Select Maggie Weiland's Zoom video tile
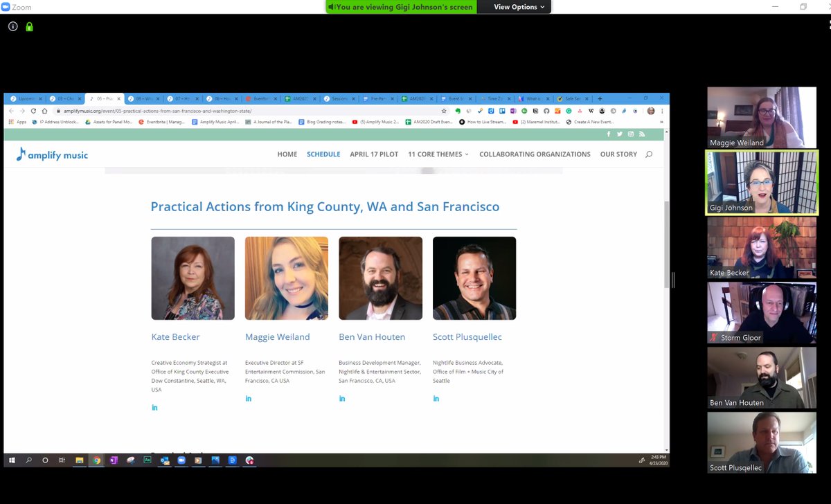 762,118
